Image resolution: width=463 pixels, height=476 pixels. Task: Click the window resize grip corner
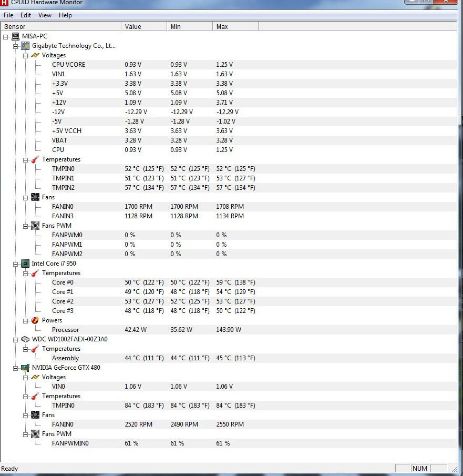click(454, 469)
